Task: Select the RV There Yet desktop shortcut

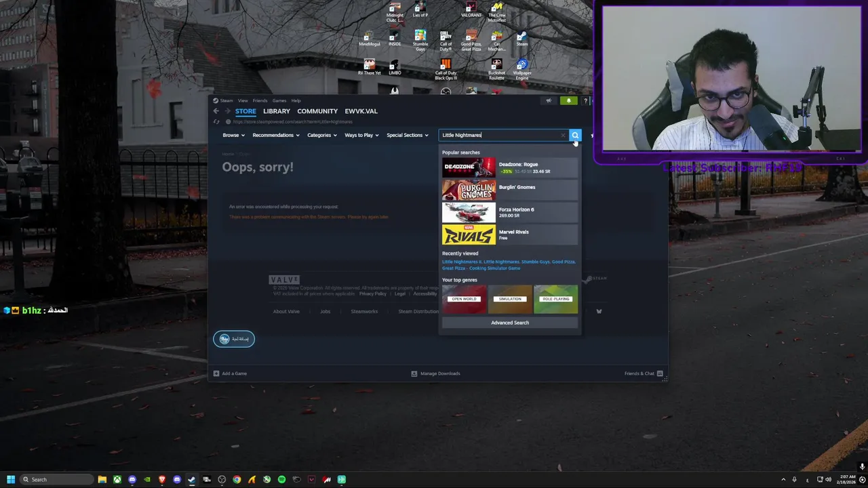Action: (x=370, y=67)
